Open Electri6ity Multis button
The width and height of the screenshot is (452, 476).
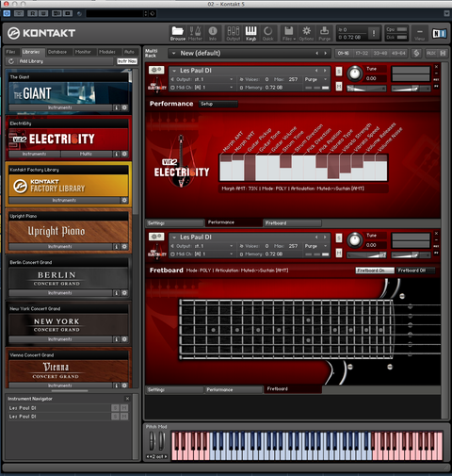click(86, 154)
